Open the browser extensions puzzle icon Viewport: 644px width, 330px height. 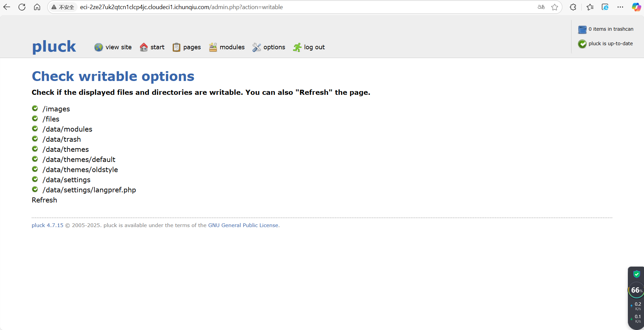click(x=573, y=7)
